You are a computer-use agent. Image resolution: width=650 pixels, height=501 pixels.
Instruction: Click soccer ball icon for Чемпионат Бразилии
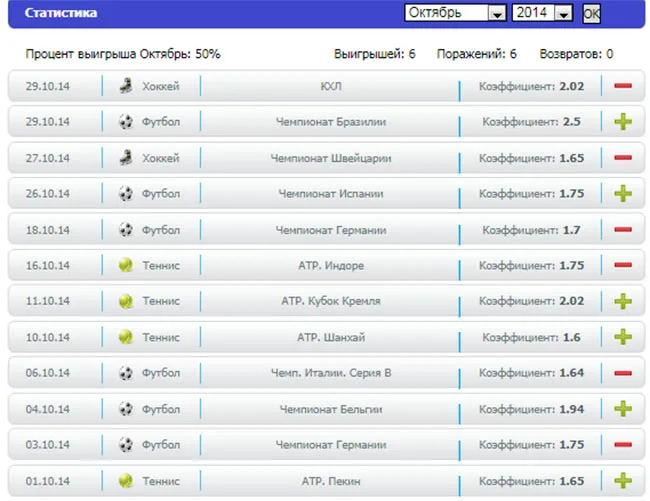point(126,122)
